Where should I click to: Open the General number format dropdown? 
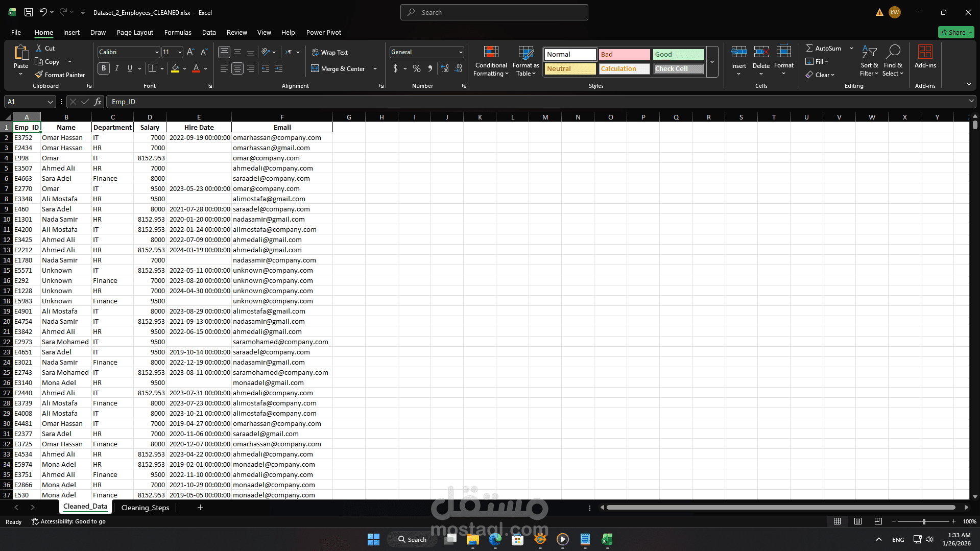(460, 52)
